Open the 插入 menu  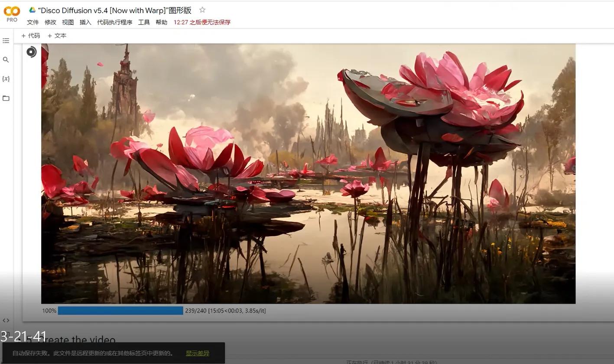point(85,22)
